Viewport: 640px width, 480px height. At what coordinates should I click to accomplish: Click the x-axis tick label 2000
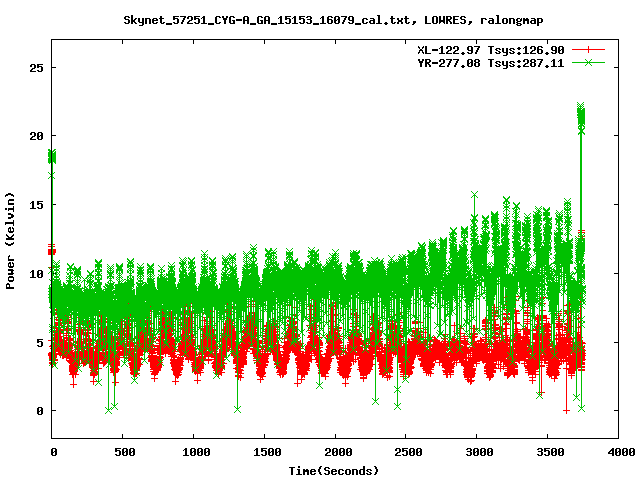pos(338,452)
